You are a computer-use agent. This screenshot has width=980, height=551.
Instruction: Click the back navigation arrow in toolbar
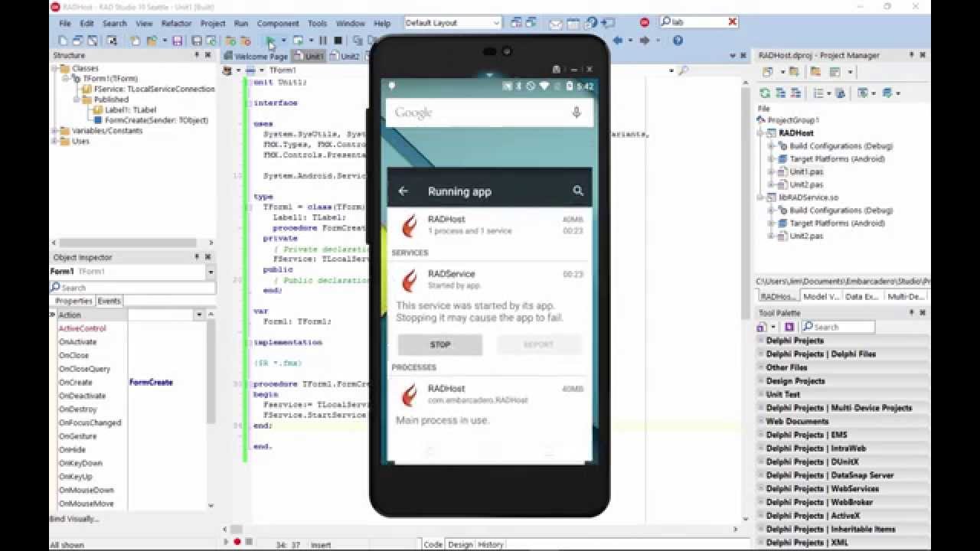619,41
